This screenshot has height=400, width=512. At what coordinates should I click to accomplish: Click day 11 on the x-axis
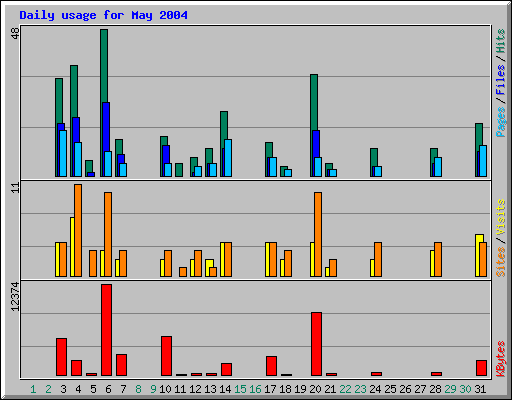[180, 389]
